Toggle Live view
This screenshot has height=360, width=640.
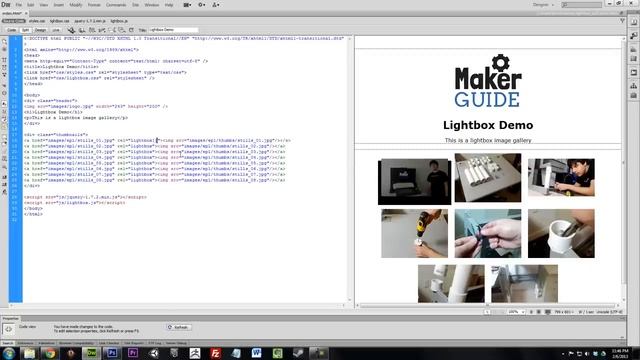[56, 30]
